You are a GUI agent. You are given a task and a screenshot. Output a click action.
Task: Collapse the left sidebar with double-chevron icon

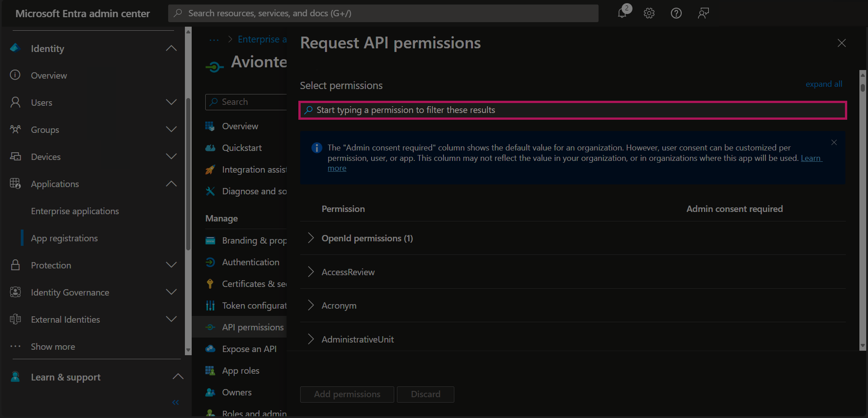175,402
